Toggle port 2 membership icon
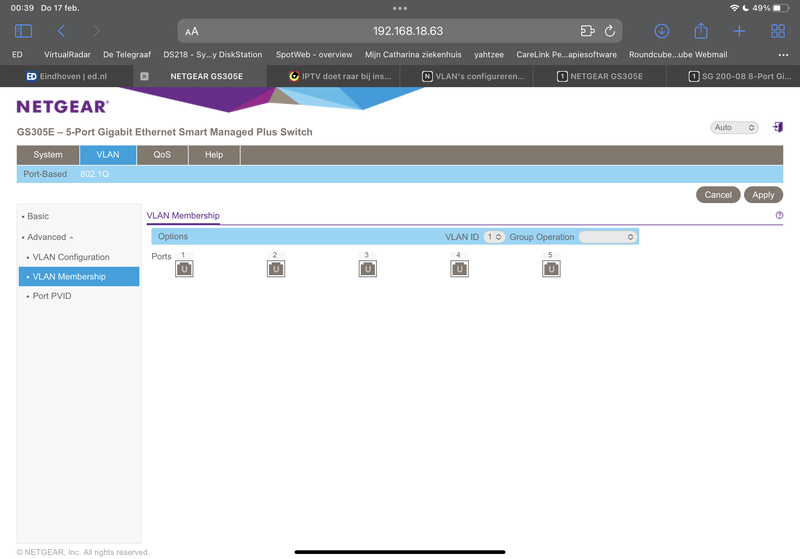This screenshot has width=800, height=559. click(276, 269)
